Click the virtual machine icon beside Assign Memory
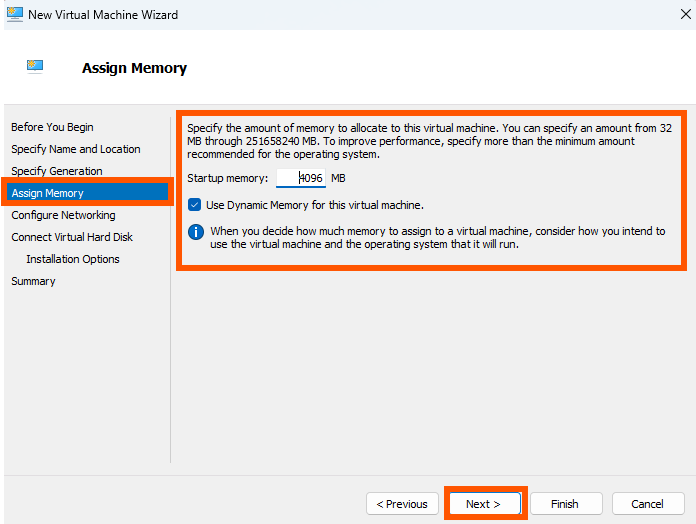 (35, 67)
